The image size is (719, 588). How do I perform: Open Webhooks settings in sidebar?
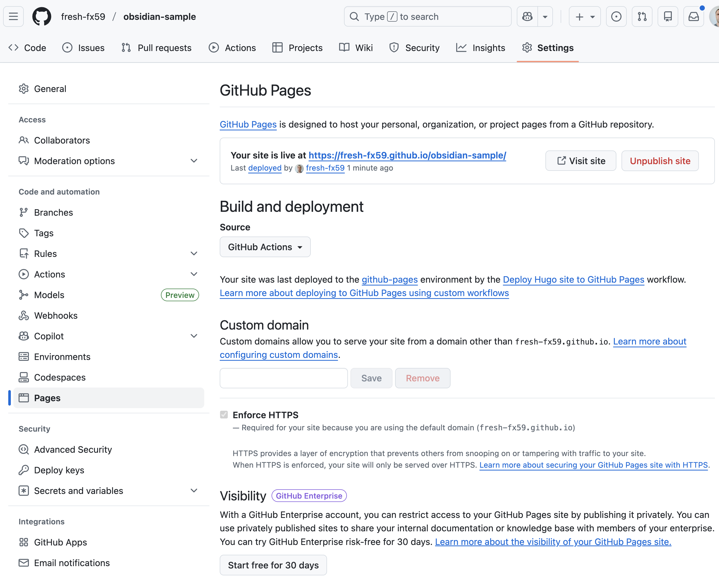56,315
